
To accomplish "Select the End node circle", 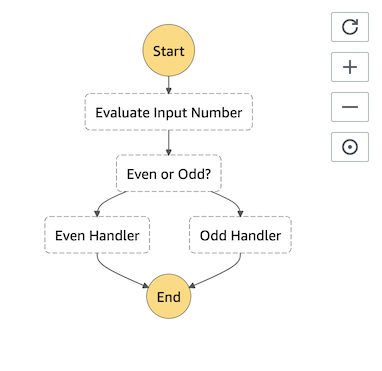I will [169, 296].
